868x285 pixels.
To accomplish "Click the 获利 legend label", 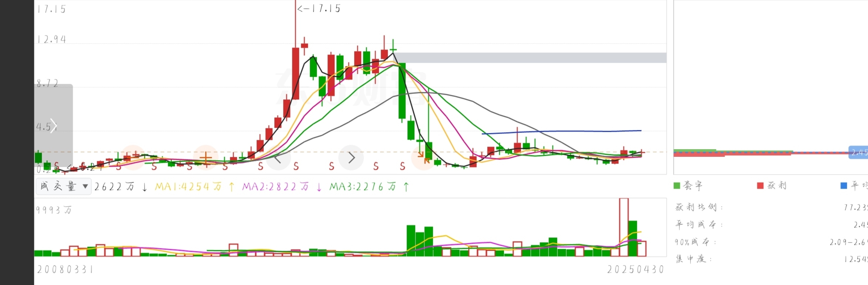I will (777, 186).
